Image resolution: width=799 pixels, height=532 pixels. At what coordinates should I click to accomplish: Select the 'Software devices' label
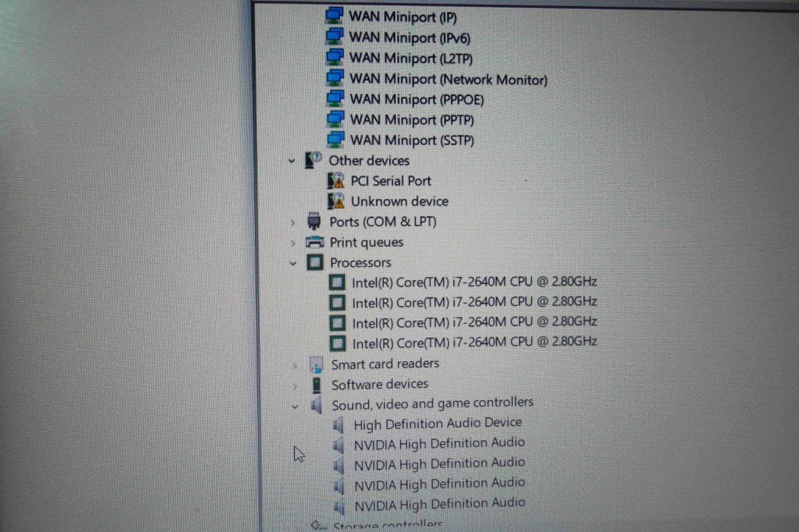380,384
